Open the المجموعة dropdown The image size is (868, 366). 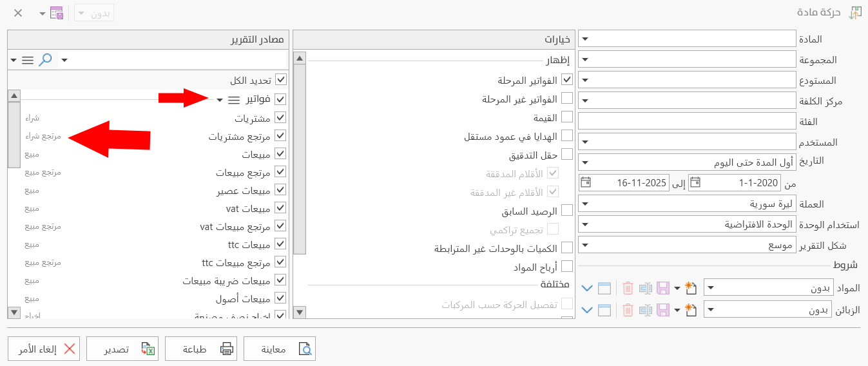(584, 59)
